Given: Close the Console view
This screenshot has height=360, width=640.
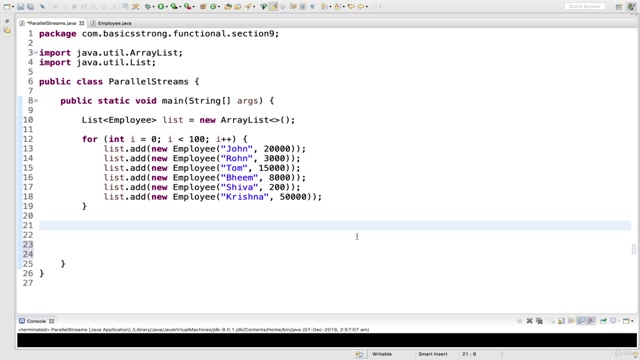Looking at the screenshot, I should click(x=51, y=321).
